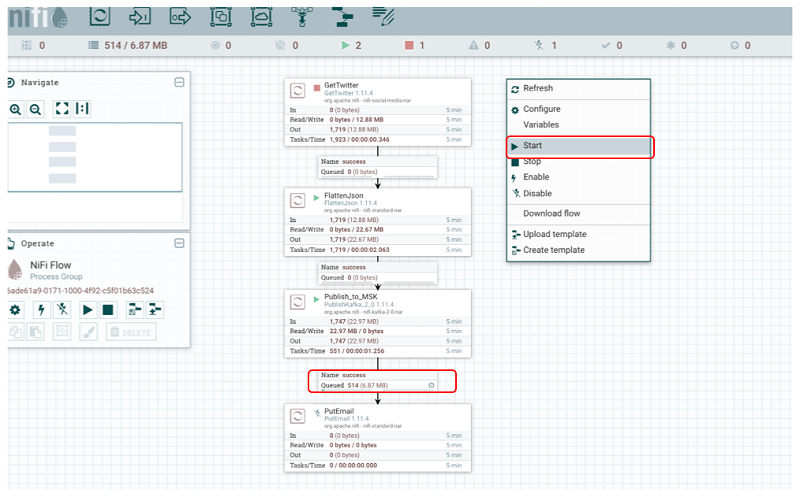Click the Enable lightning icon in Operate
The width and height of the screenshot is (800, 497).
(x=41, y=309)
